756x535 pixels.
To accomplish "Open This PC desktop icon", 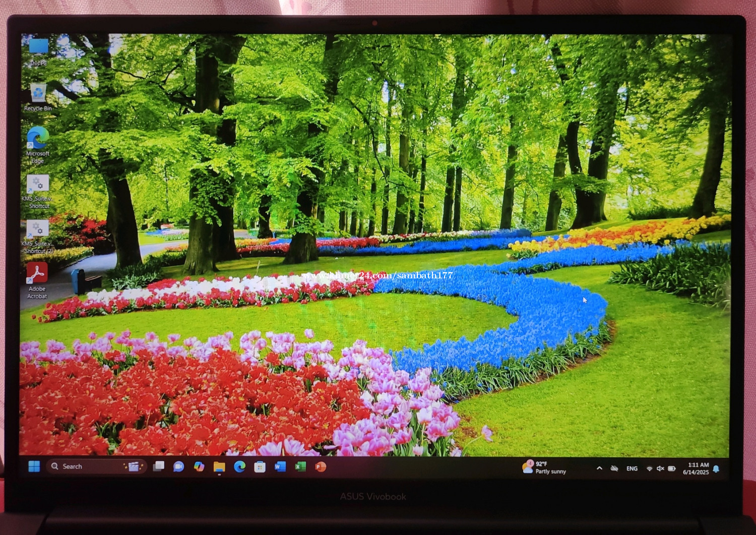I will (38, 52).
